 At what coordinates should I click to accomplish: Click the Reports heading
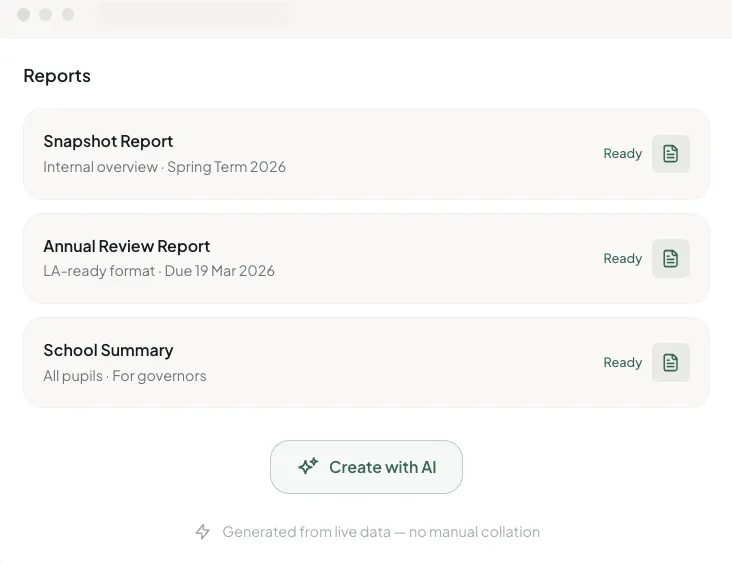tap(57, 76)
